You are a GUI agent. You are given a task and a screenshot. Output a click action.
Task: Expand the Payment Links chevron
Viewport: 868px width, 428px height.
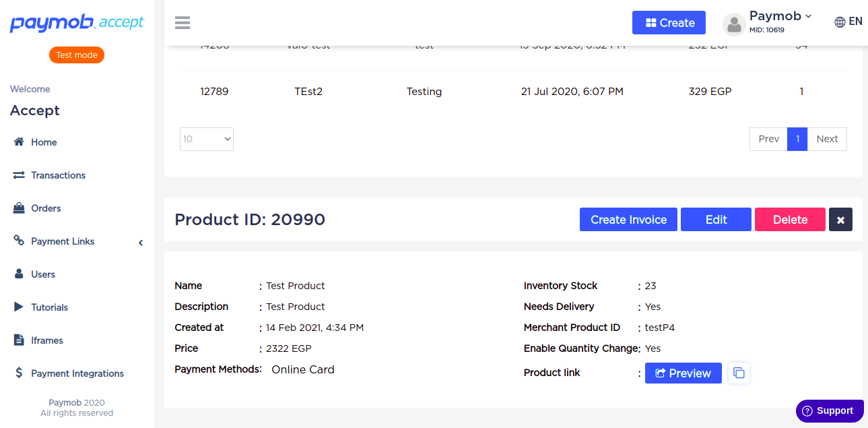coord(141,243)
